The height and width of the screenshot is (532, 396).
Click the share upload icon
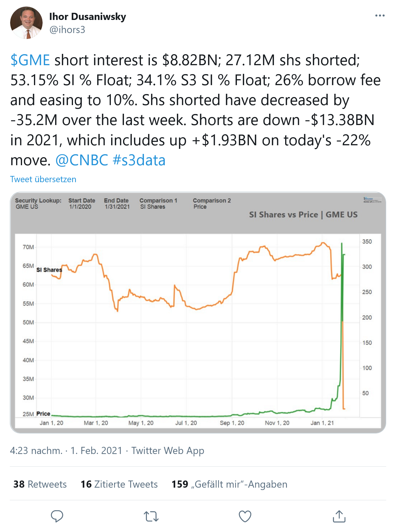click(339, 516)
